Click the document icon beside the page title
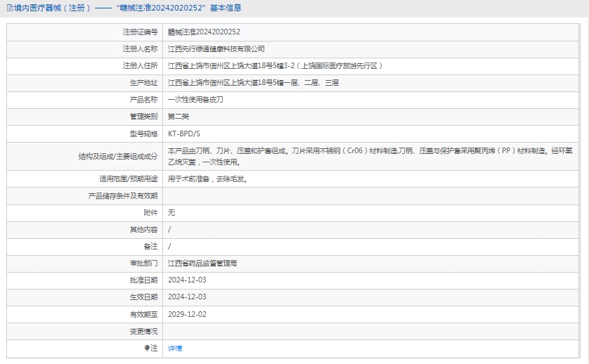 pos(9,8)
